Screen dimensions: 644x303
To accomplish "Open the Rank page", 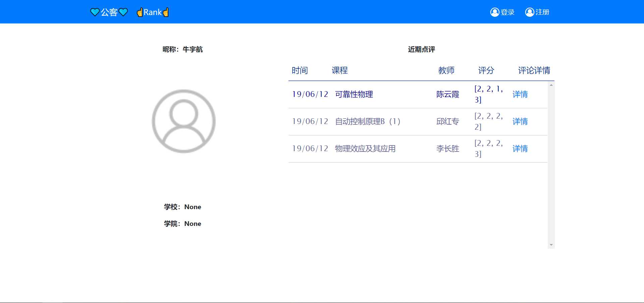I will [x=153, y=12].
